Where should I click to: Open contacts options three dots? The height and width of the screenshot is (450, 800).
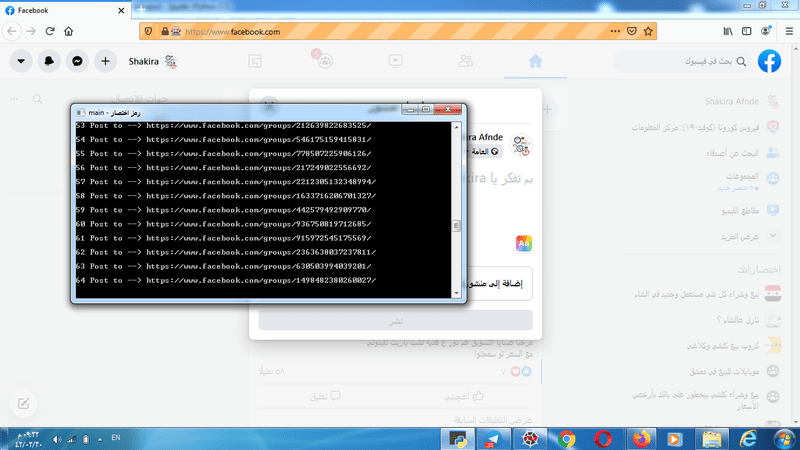14,99
